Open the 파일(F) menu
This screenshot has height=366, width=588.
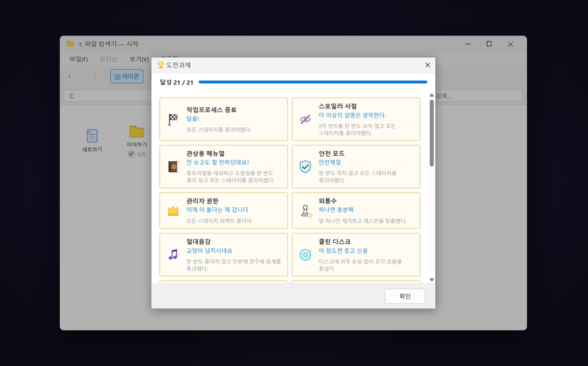[78, 60]
